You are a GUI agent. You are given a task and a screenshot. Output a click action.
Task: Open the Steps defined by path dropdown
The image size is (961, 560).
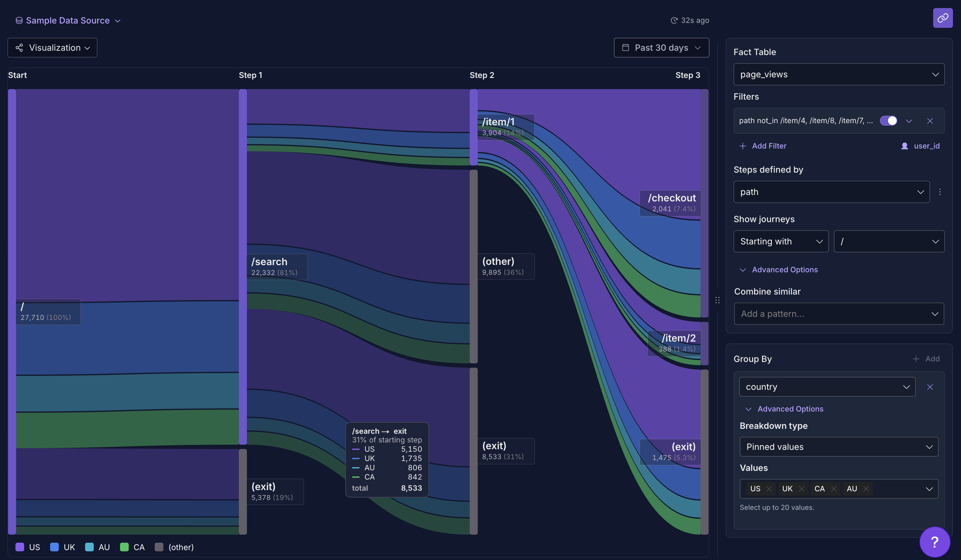pos(831,192)
